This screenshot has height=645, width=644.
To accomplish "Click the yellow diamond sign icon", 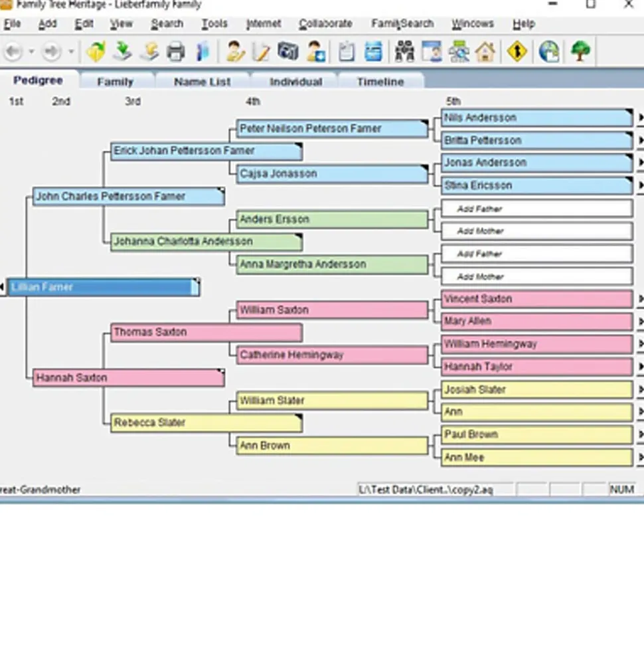I will click(x=517, y=52).
